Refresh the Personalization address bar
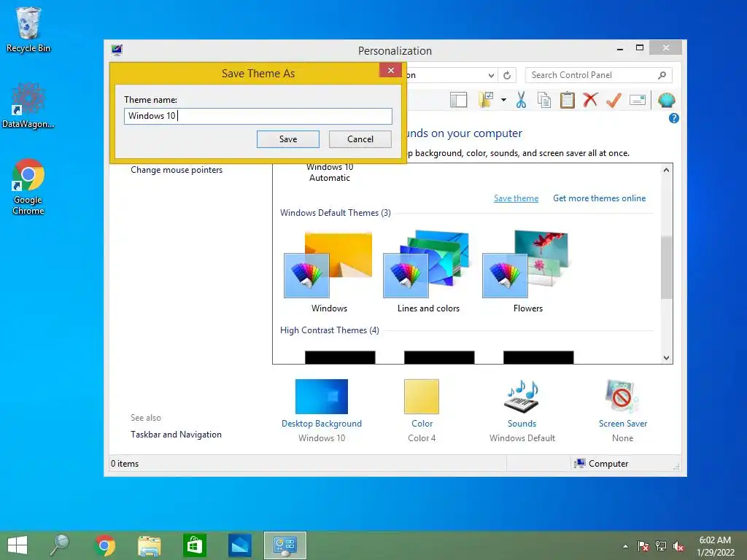747x560 pixels. tap(507, 75)
